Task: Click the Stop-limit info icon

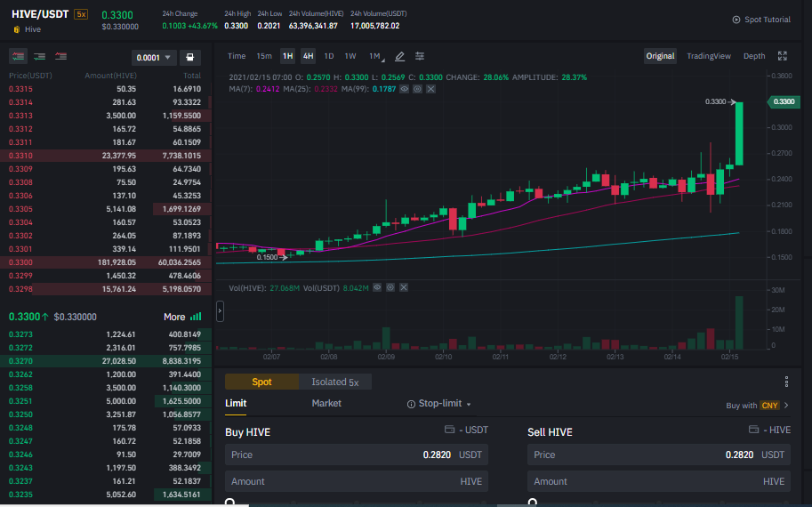Action: [x=411, y=404]
